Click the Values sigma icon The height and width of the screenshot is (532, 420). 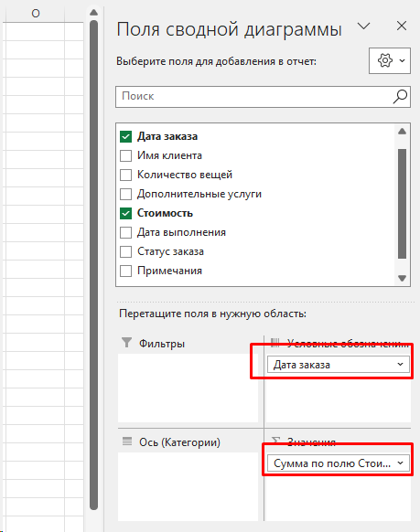275,441
